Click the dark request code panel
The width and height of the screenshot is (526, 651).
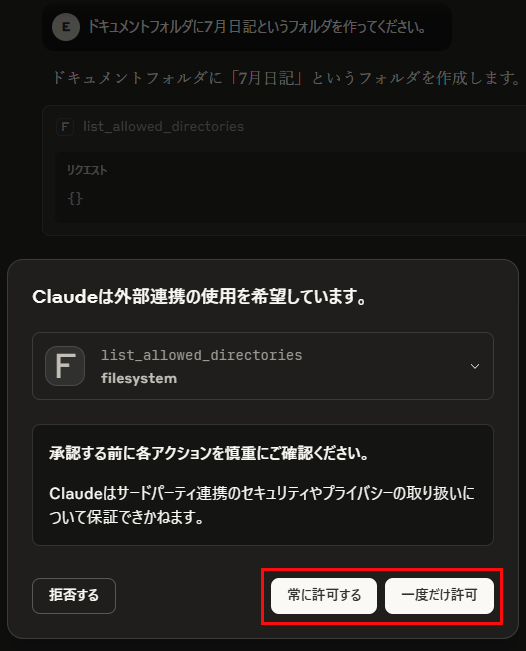coord(291,187)
